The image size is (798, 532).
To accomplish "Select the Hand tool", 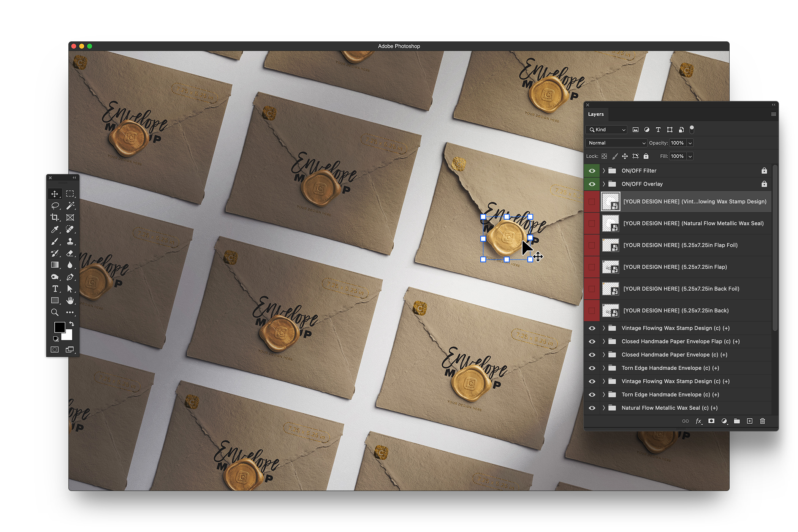I will tap(70, 301).
